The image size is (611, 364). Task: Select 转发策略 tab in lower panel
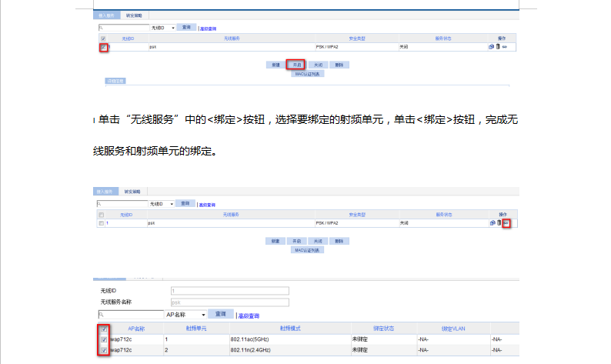(x=132, y=192)
